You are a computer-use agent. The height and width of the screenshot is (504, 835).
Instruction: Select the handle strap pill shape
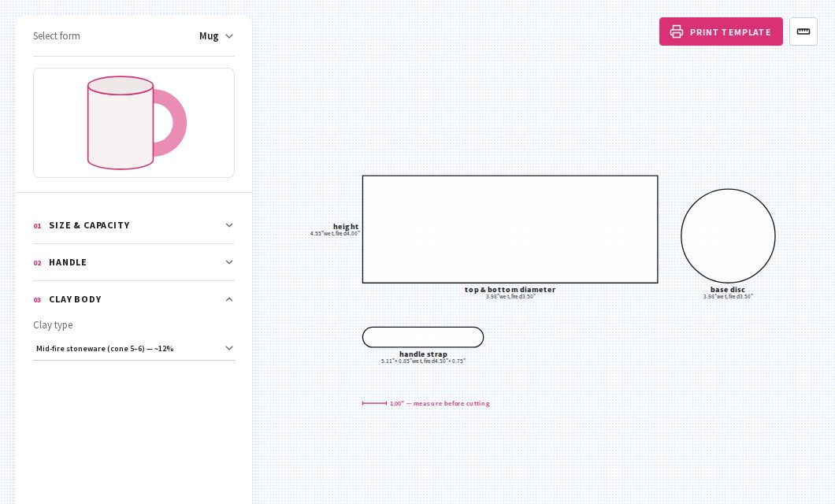pos(423,337)
